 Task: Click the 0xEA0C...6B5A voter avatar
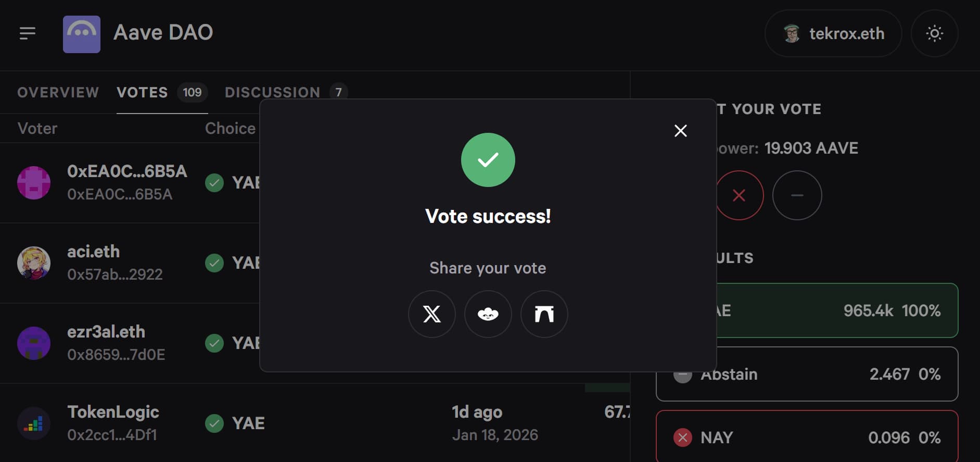tap(34, 183)
